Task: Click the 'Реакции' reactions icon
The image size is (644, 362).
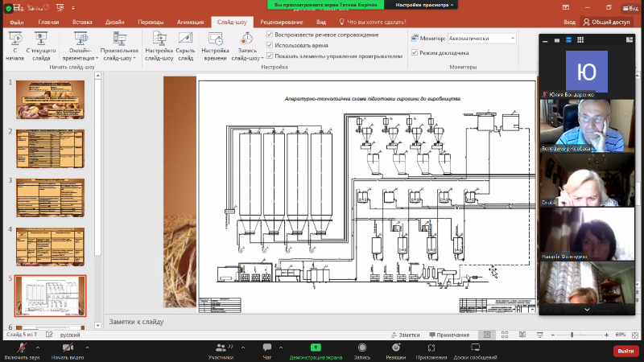Action: point(395,346)
